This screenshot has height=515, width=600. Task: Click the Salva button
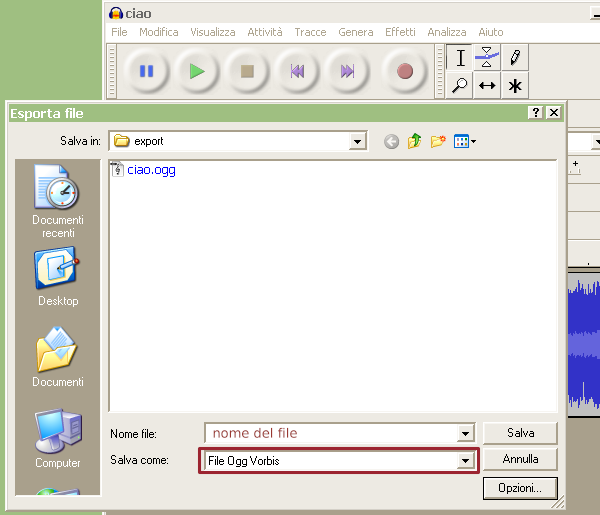click(520, 433)
